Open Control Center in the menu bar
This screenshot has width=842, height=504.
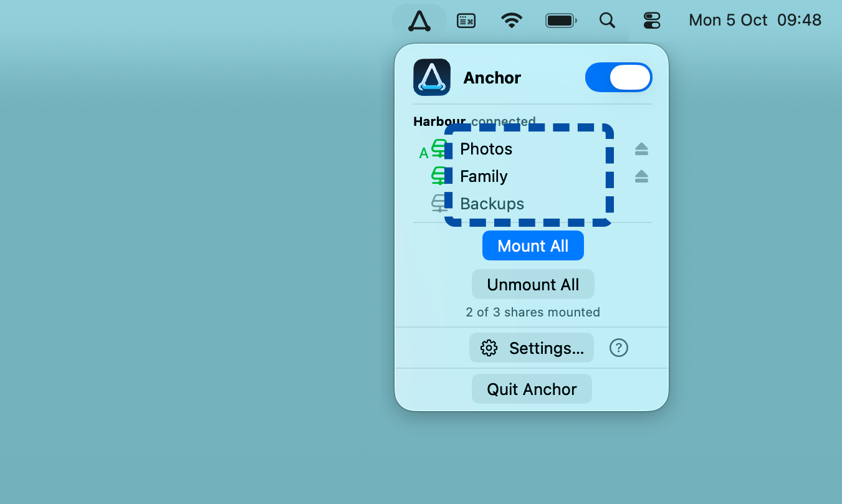click(x=652, y=21)
